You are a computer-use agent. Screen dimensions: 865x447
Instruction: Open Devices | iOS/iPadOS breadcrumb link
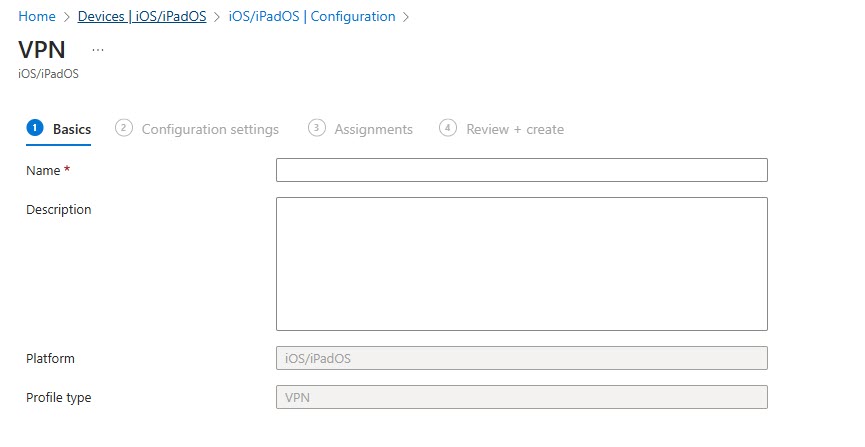142,17
